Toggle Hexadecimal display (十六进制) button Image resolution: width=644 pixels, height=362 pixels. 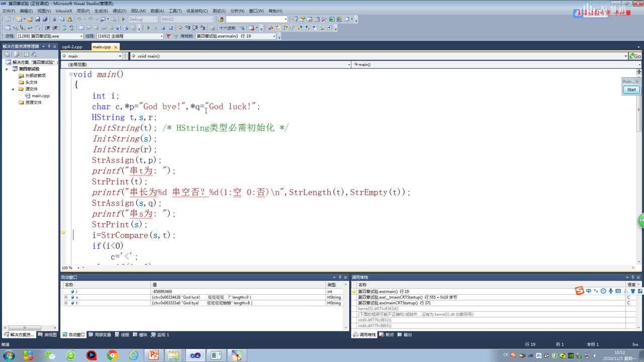pos(227,28)
